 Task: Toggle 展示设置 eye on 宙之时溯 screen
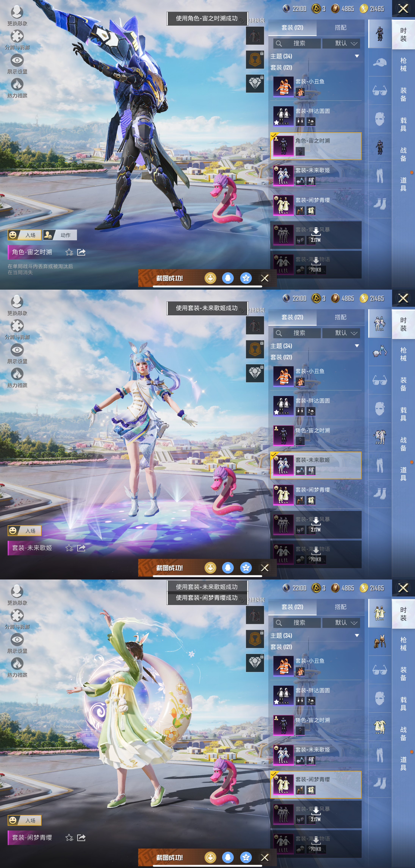click(x=17, y=61)
